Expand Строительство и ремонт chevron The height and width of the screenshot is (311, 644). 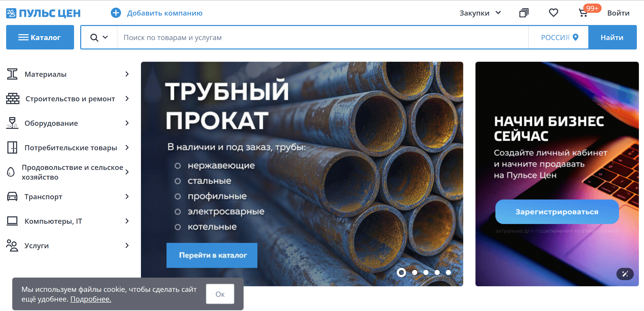(x=127, y=98)
